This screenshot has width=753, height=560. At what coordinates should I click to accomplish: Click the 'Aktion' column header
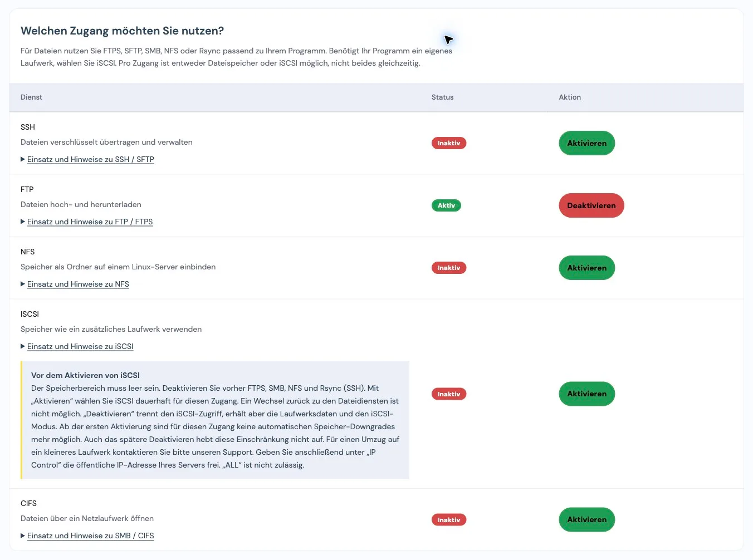[570, 97]
